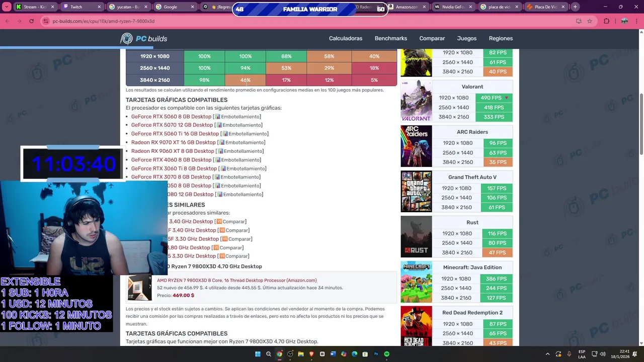Reload the page with the refresh icon
Viewport: 644px width, 362px height.
31,21
